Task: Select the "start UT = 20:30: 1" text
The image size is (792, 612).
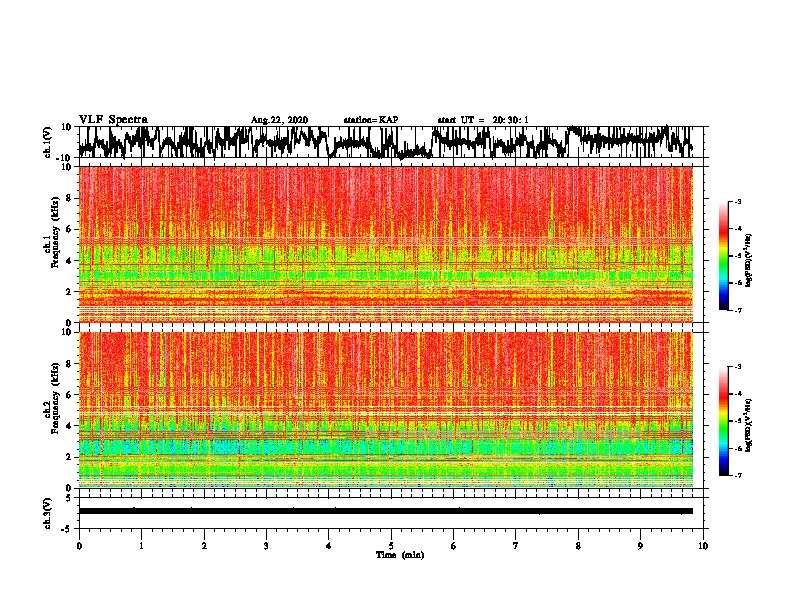Action: pyautogui.click(x=483, y=120)
